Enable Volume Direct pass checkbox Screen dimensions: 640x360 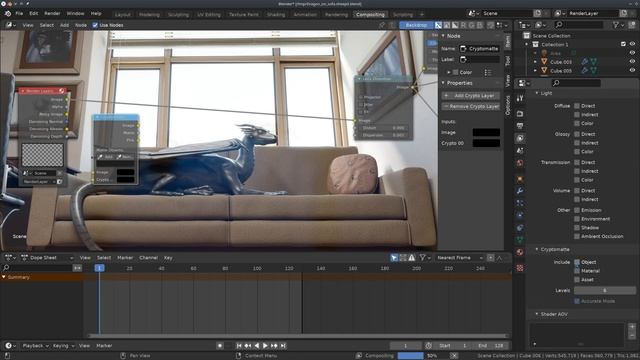point(577,191)
